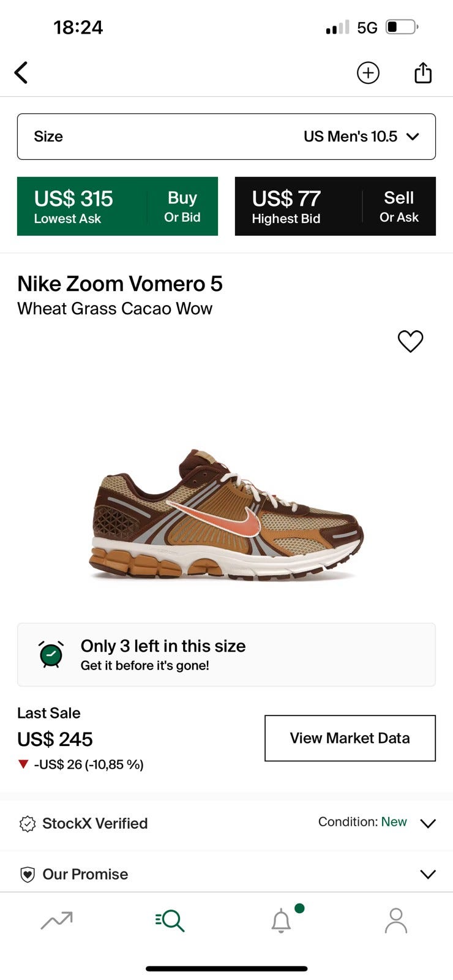This screenshot has height=980, width=453.
Task: Open notifications bell icon
Action: tap(282, 921)
